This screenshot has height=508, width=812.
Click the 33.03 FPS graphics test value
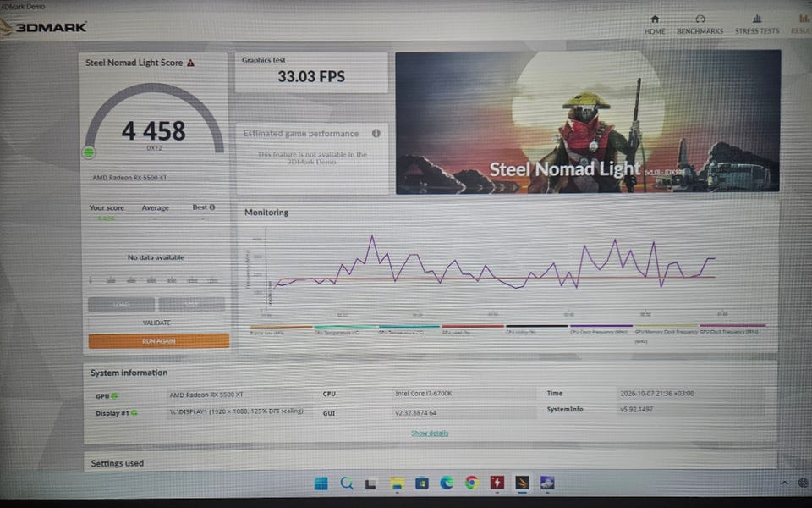[311, 77]
